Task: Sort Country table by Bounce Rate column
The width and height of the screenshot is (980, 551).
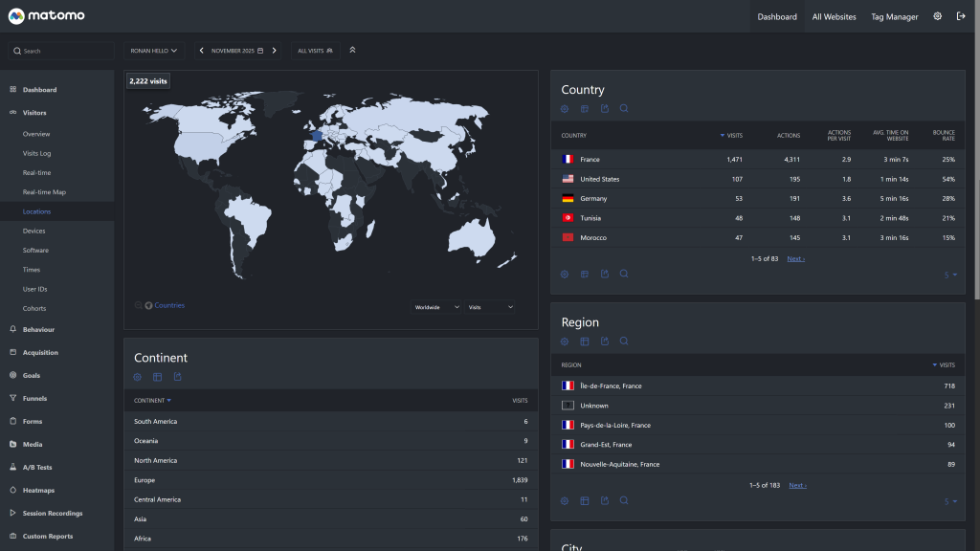Action: pos(943,136)
